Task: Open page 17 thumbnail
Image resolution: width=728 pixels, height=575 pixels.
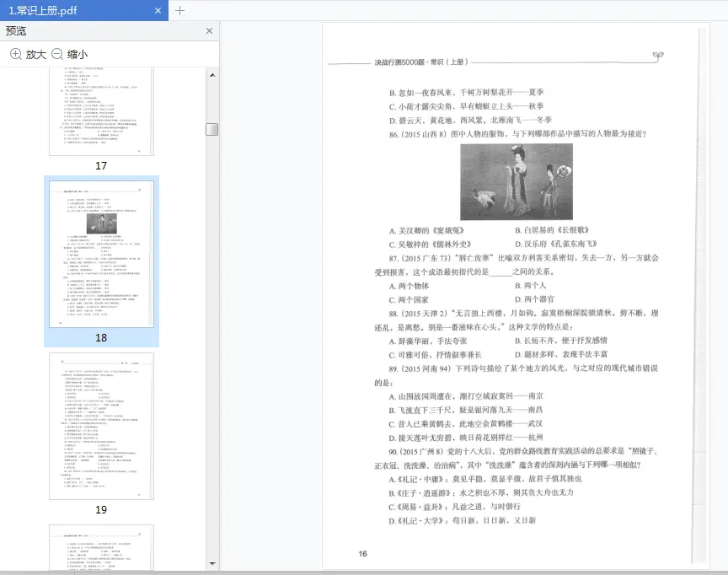Action: [101, 111]
